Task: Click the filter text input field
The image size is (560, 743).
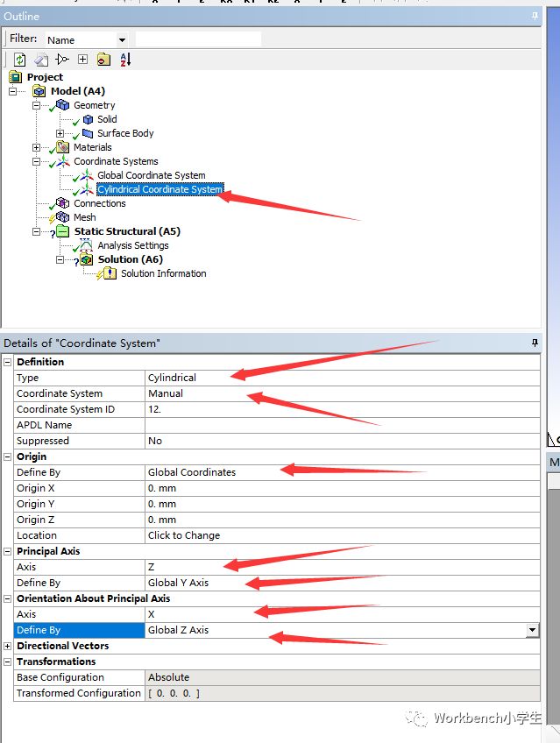Action: pos(198,39)
